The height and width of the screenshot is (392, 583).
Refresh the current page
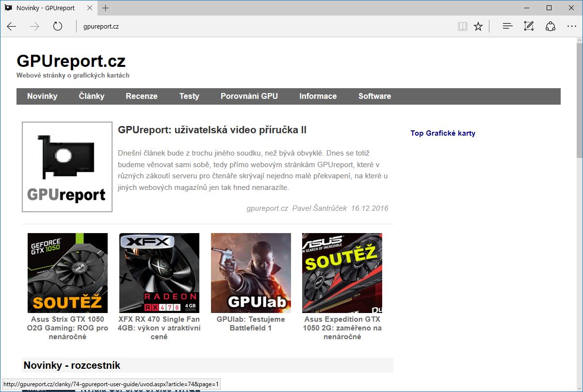[x=58, y=27]
